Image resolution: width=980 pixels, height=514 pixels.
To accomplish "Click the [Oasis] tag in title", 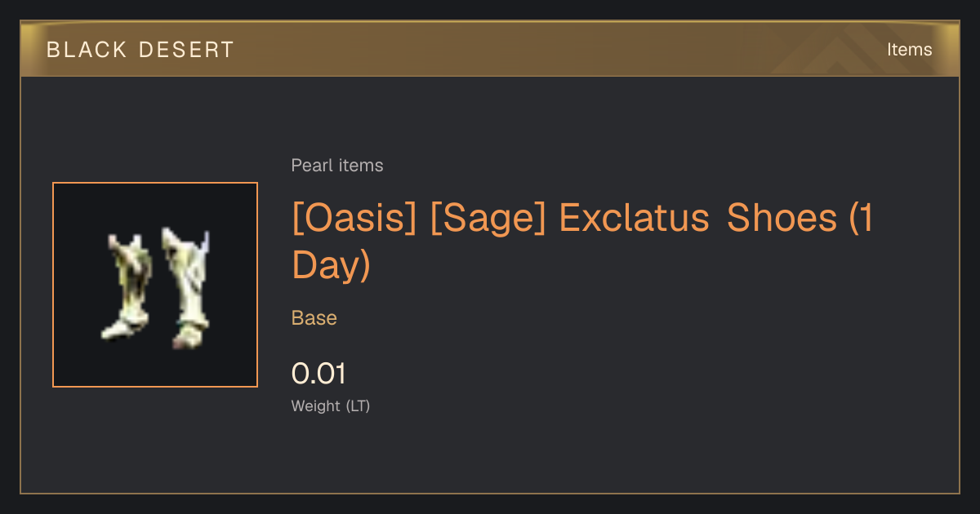I will tap(354, 219).
